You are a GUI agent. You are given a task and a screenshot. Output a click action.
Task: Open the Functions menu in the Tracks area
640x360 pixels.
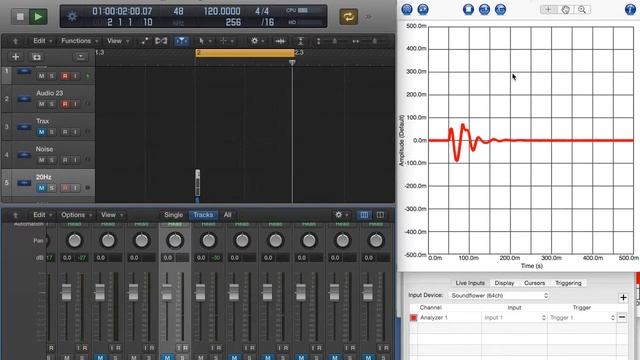point(79,41)
